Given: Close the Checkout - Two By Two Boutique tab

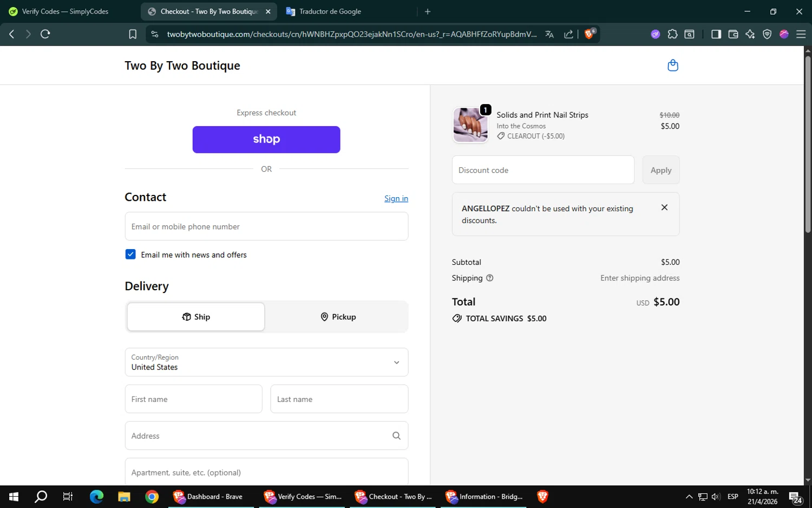Looking at the screenshot, I should (x=268, y=11).
